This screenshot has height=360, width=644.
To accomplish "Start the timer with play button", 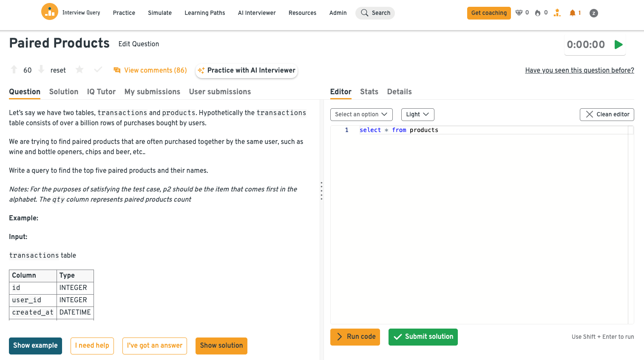I will (x=618, y=44).
